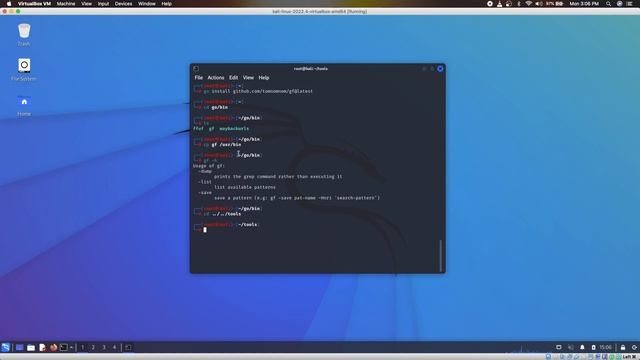
Task: Click the display icon in Kali panel tray
Action: (559, 347)
